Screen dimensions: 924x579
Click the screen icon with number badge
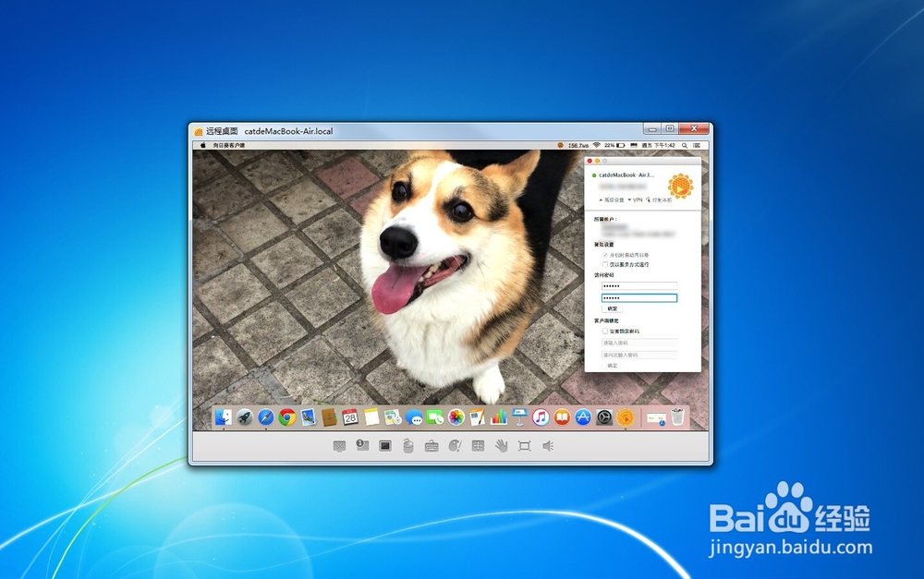point(362,445)
